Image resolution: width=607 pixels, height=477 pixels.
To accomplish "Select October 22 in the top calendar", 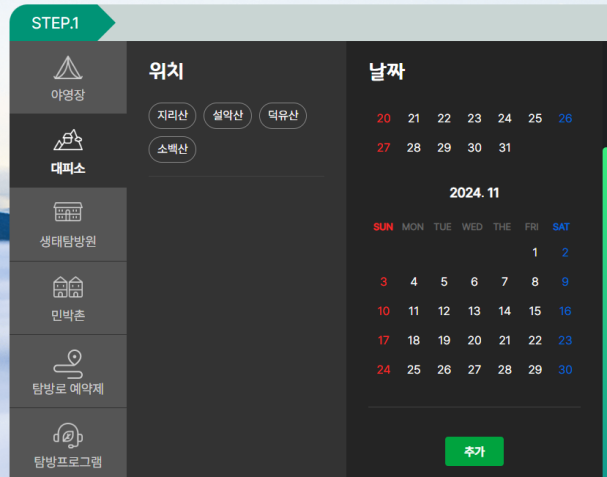I will pyautogui.click(x=444, y=118).
